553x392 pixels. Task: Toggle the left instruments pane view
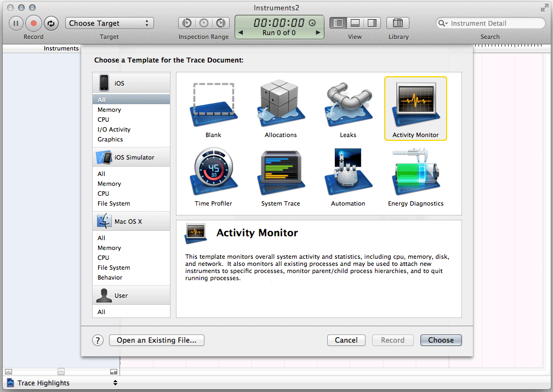pos(338,23)
